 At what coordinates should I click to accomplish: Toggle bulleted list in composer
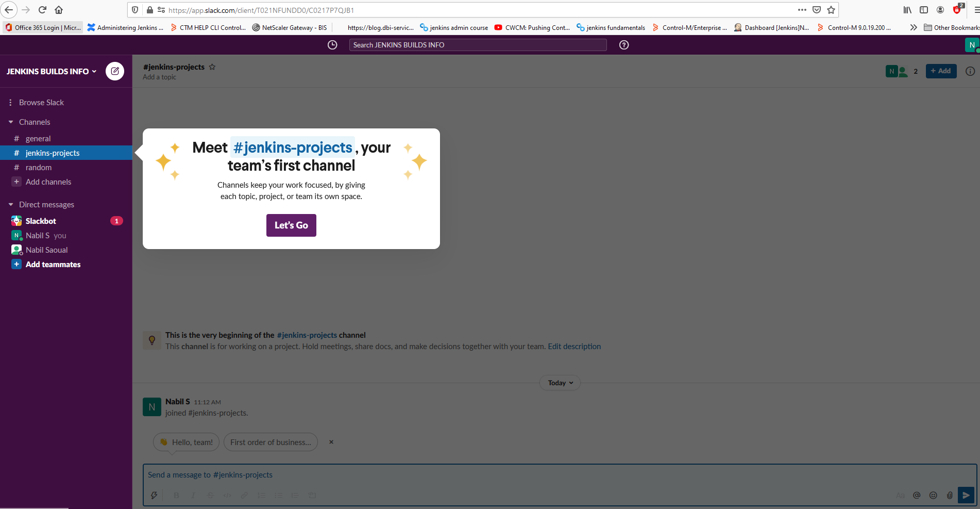point(278,495)
